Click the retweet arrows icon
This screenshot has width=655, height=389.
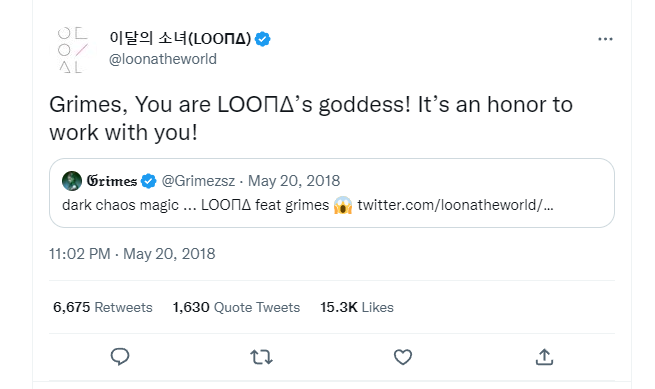(x=261, y=357)
